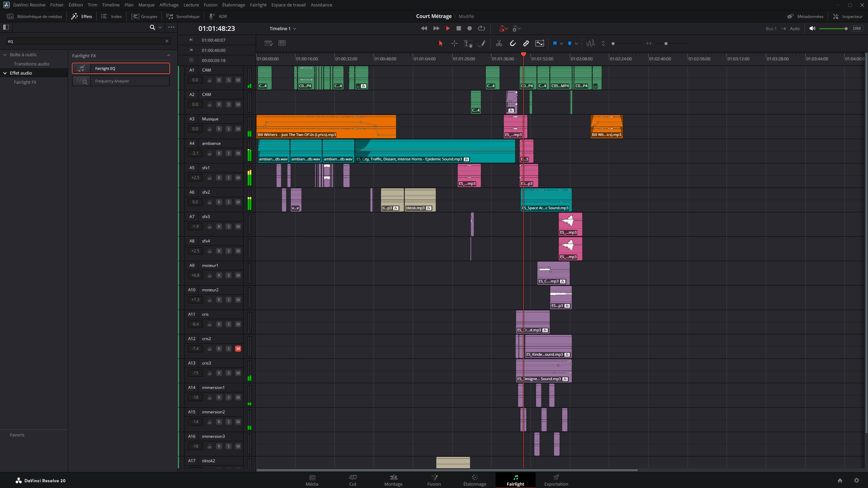Click the snapping magnet icon
This screenshot has width=868, height=488.
[x=513, y=43]
